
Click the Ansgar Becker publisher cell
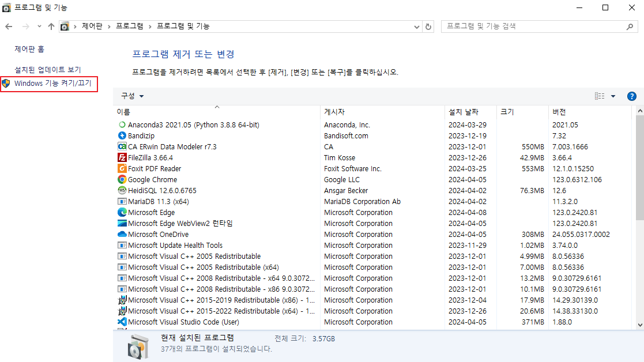pyautogui.click(x=346, y=190)
